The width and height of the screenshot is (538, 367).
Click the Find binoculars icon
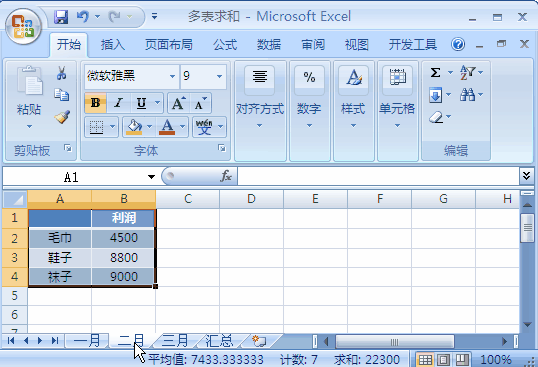467,94
